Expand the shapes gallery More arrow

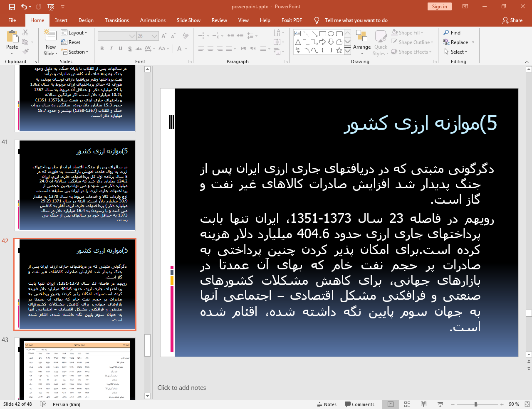pyautogui.click(x=347, y=51)
